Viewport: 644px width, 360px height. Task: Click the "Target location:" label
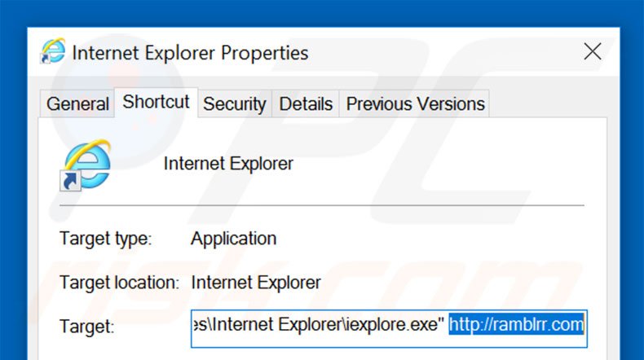click(119, 283)
